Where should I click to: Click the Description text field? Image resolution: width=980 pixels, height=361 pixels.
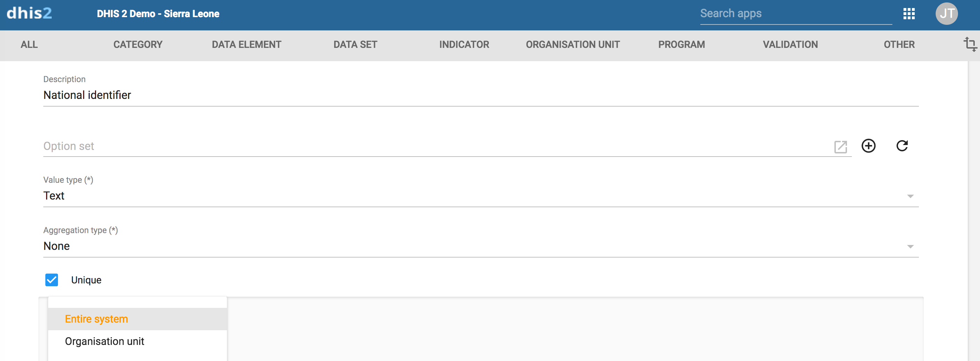[480, 95]
